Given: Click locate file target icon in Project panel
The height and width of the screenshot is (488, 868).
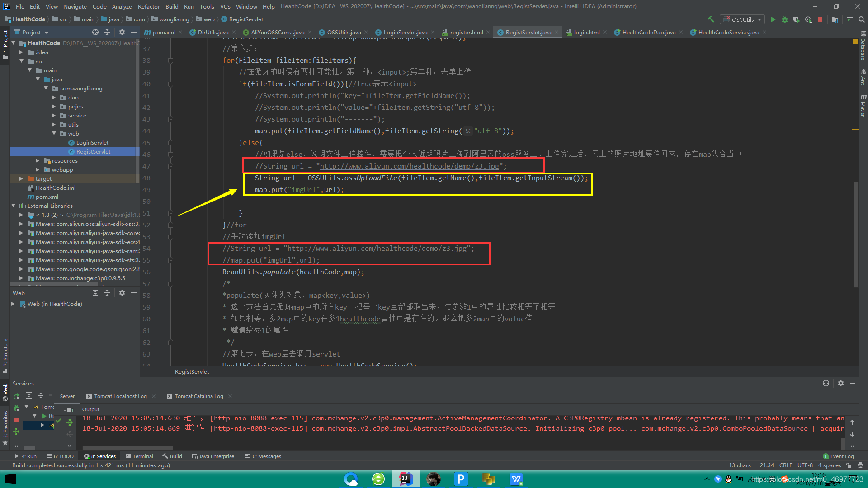Looking at the screenshot, I should tap(95, 32).
